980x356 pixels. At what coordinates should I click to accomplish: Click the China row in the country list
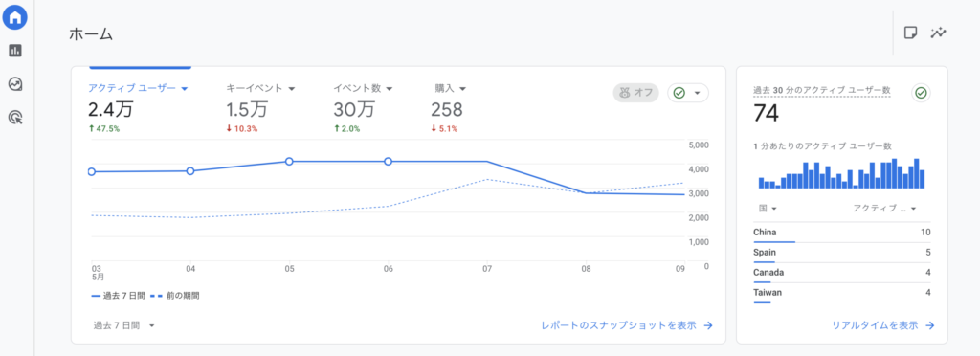coord(842,233)
